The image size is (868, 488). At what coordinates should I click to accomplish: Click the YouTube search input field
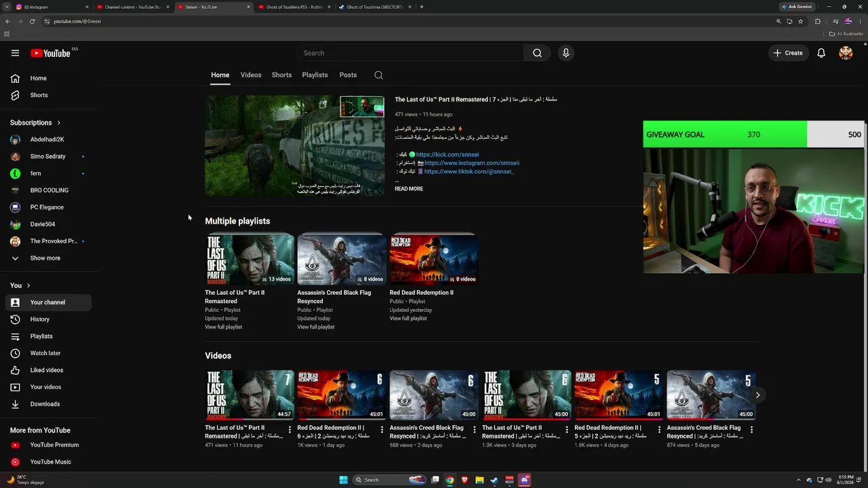click(x=410, y=53)
